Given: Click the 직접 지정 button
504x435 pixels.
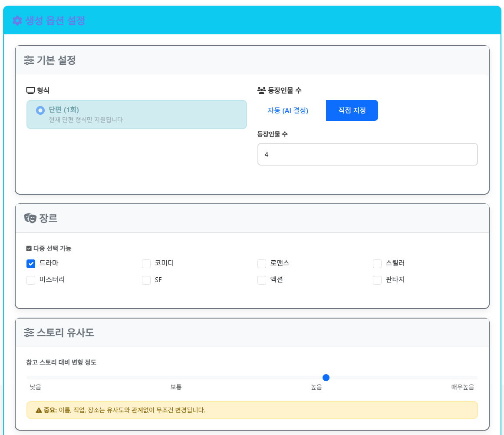Looking at the screenshot, I should [x=352, y=110].
